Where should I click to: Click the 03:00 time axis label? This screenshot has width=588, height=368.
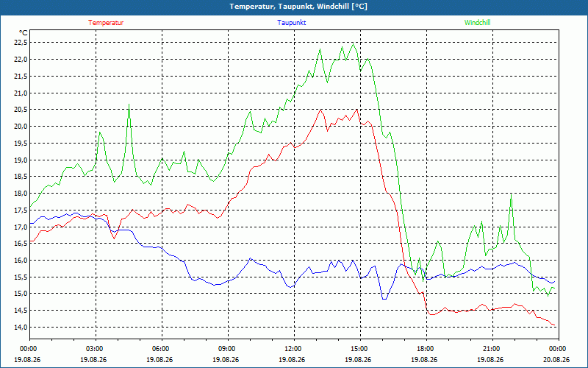tap(96, 349)
